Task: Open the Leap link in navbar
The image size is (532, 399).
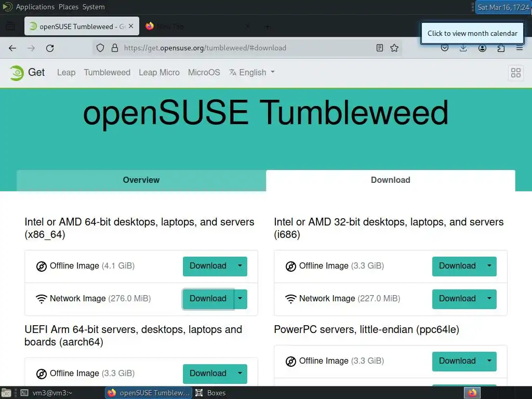Action: tap(66, 73)
